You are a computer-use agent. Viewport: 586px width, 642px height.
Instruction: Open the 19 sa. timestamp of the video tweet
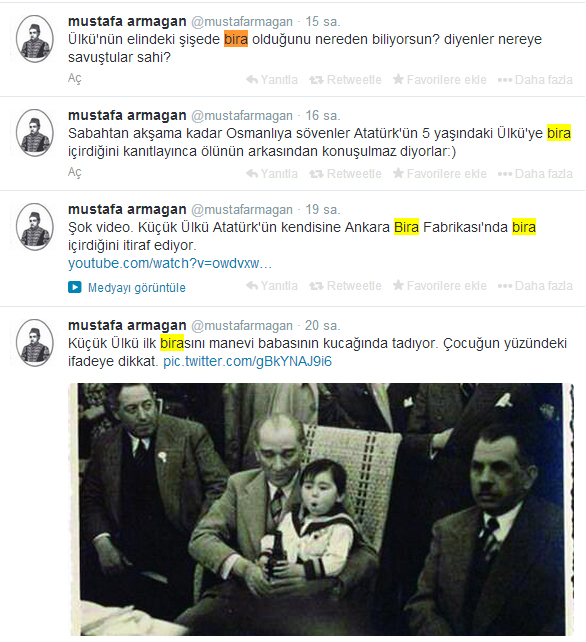[323, 210]
